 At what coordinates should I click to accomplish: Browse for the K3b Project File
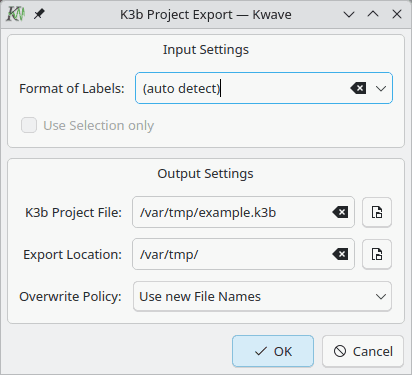377,212
